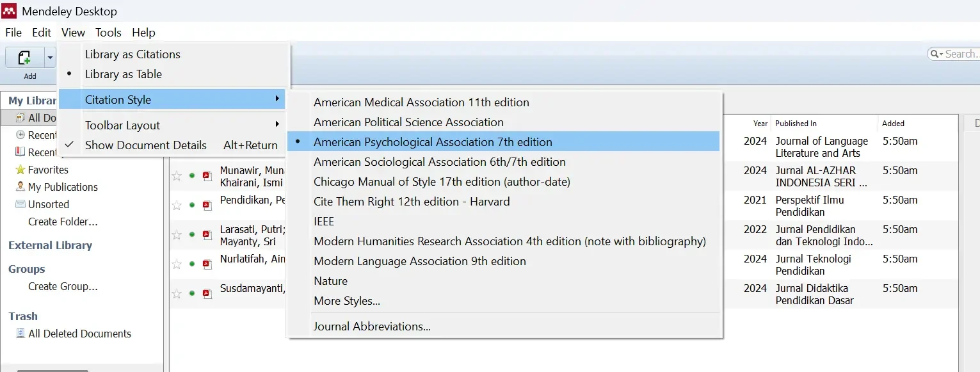Click Create Folder... in the sidebar
Screen dimensions: 980x372
point(63,222)
